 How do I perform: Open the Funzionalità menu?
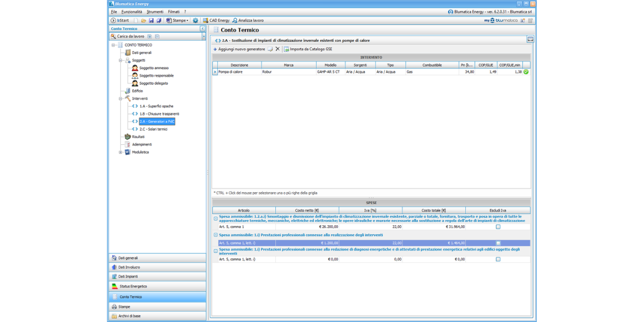click(131, 11)
